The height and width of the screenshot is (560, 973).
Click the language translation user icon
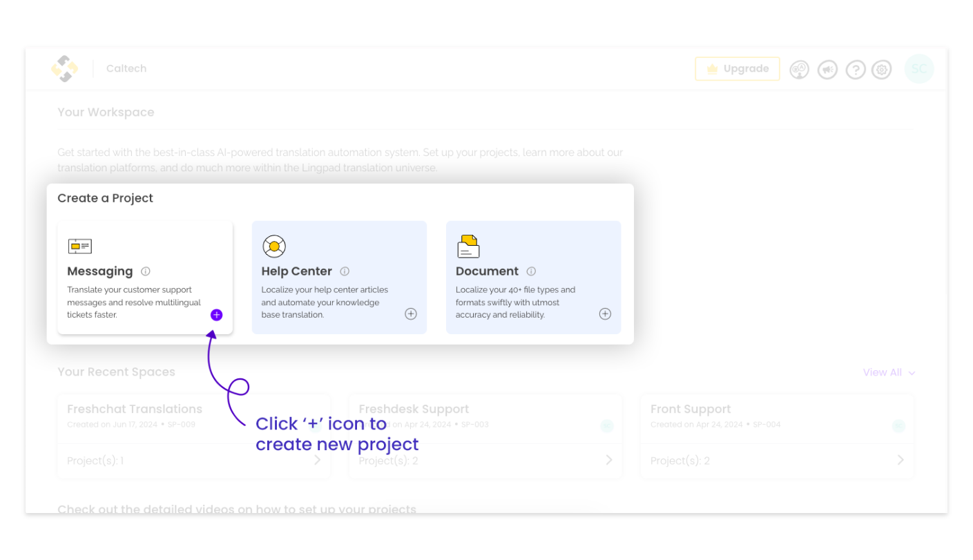point(800,69)
